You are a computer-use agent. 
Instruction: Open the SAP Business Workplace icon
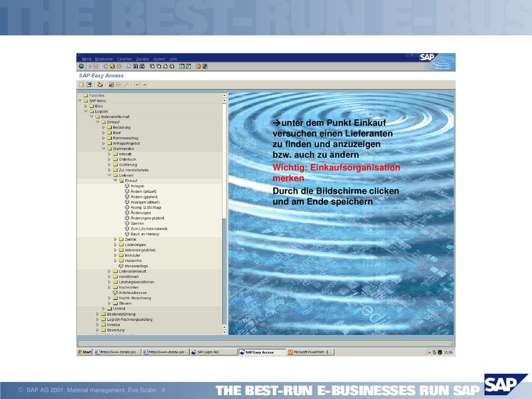click(x=100, y=85)
